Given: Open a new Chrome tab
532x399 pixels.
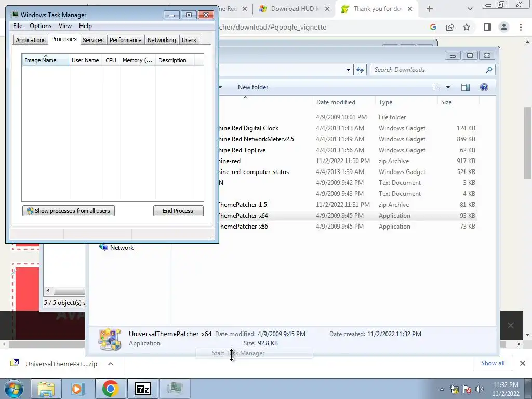Looking at the screenshot, I should tap(430, 9).
